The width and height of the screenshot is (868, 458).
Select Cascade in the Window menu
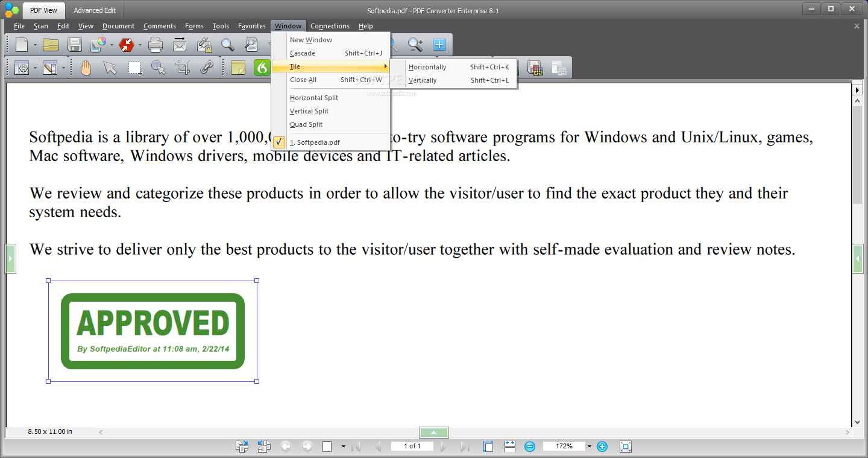click(x=331, y=53)
